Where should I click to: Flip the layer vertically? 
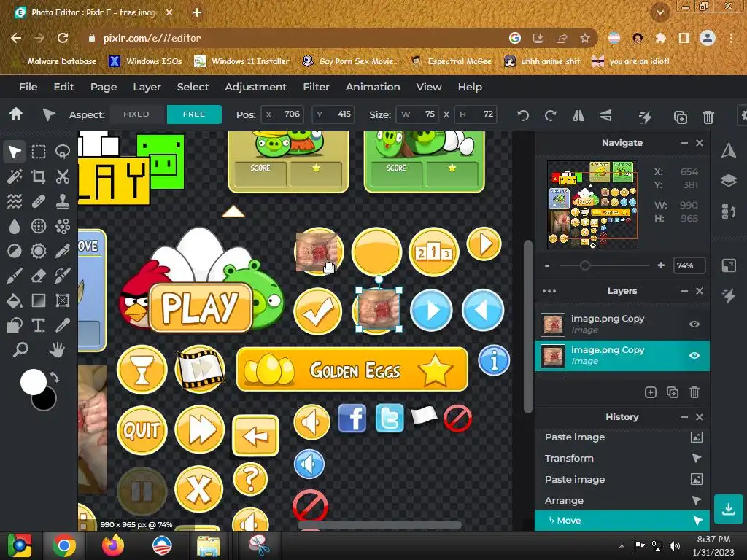(606, 116)
